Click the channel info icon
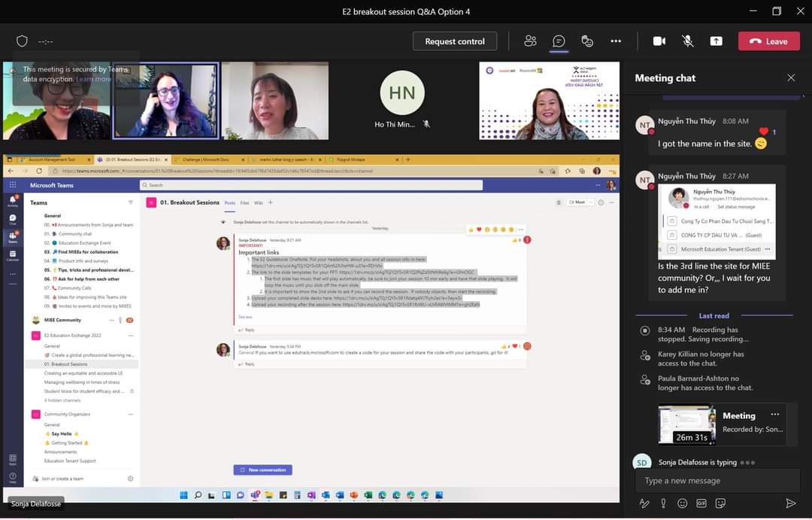 pyautogui.click(x=601, y=202)
